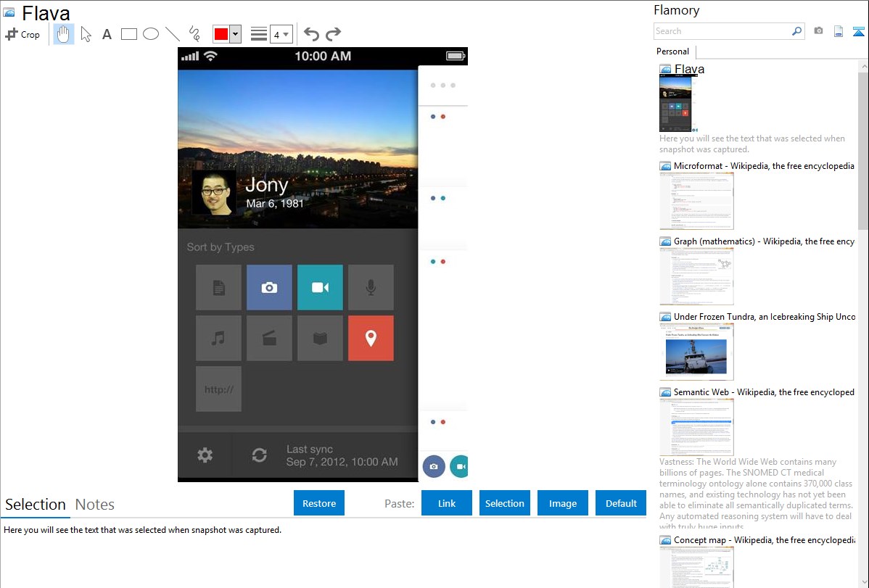Redo the last undone action
Screen dimensions: 869x588
coord(333,34)
